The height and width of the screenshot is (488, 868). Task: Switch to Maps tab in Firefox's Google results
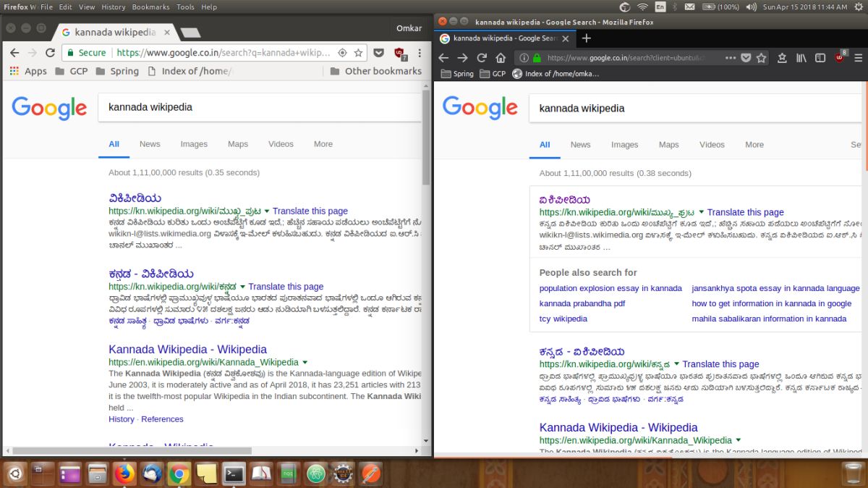tap(669, 145)
